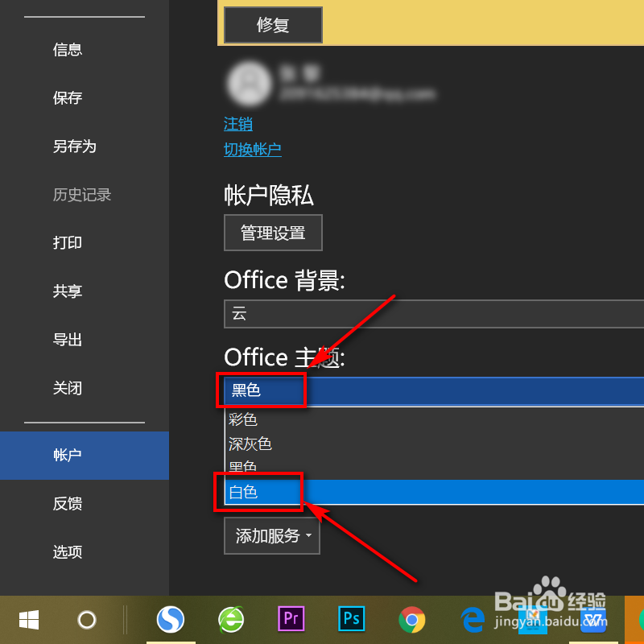Viewport: 644px width, 644px height.
Task: Expand the 添加服务 dropdown button
Action: 272,535
